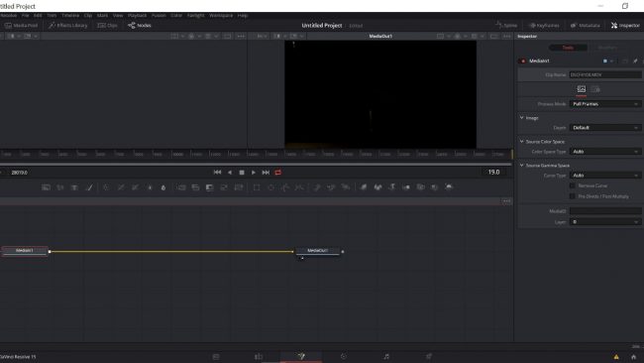Click the MediaIn1 node color swatch
Screen dimensions: 644x363
(x=605, y=60)
